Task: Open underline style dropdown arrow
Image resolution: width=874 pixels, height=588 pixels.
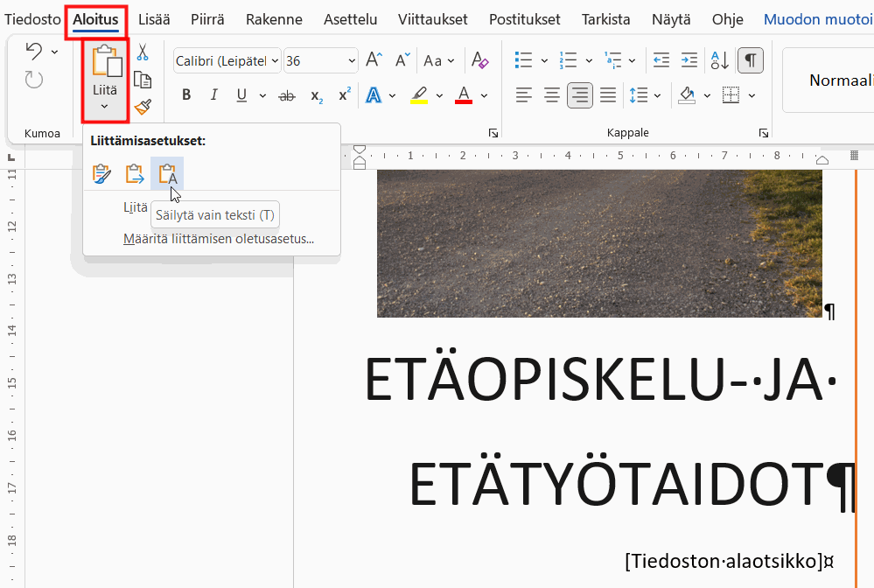Action: (262, 96)
